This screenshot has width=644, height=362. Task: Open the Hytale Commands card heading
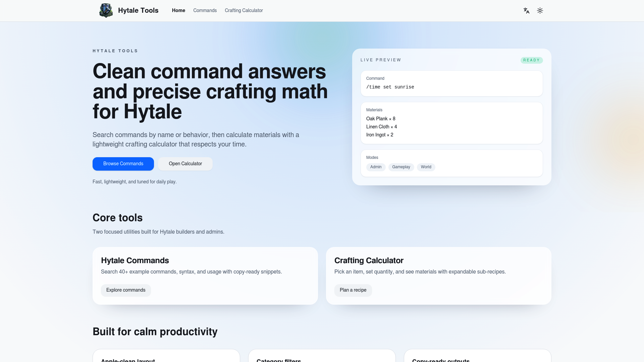(135, 260)
